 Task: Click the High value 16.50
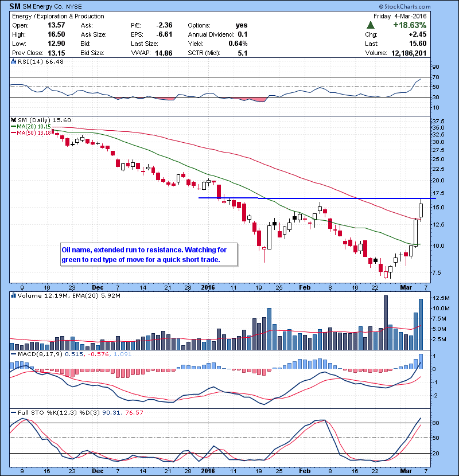56,34
